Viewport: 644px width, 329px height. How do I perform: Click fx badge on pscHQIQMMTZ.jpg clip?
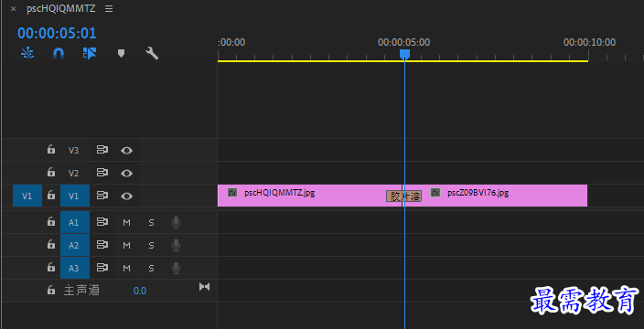[x=232, y=193]
